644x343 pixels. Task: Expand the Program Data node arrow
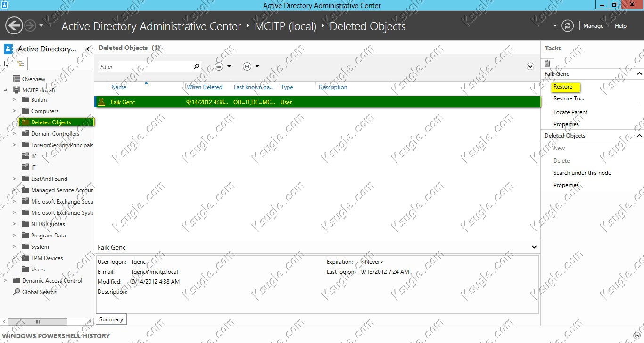pos(14,235)
